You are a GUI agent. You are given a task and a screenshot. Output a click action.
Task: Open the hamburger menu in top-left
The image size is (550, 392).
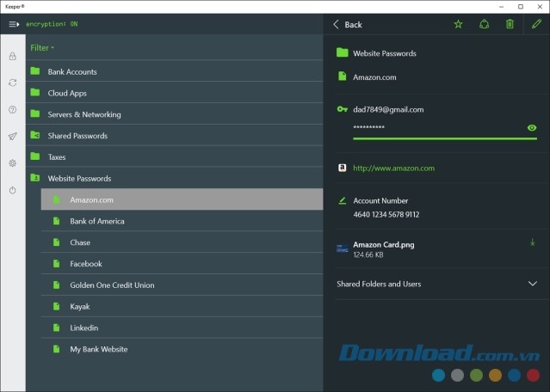coord(13,24)
